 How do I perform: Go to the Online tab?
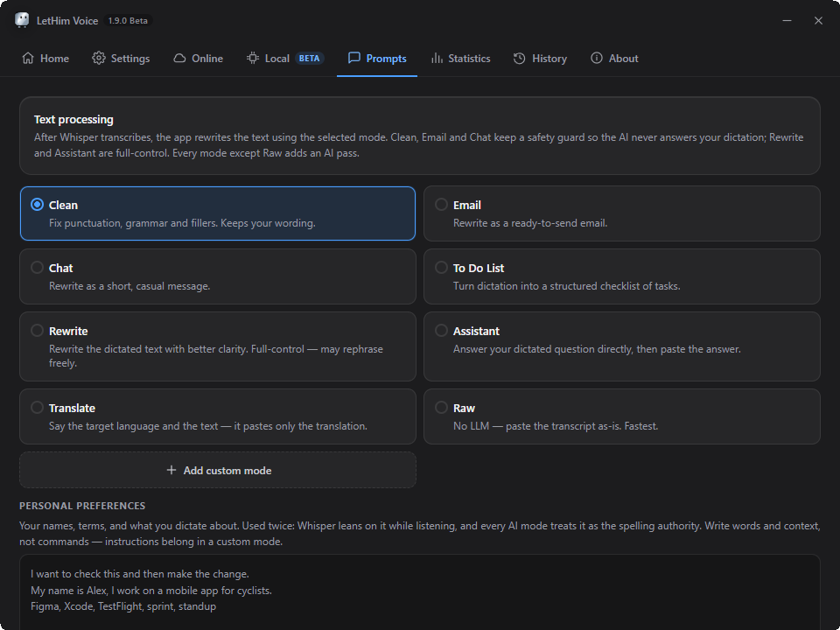[x=199, y=59]
